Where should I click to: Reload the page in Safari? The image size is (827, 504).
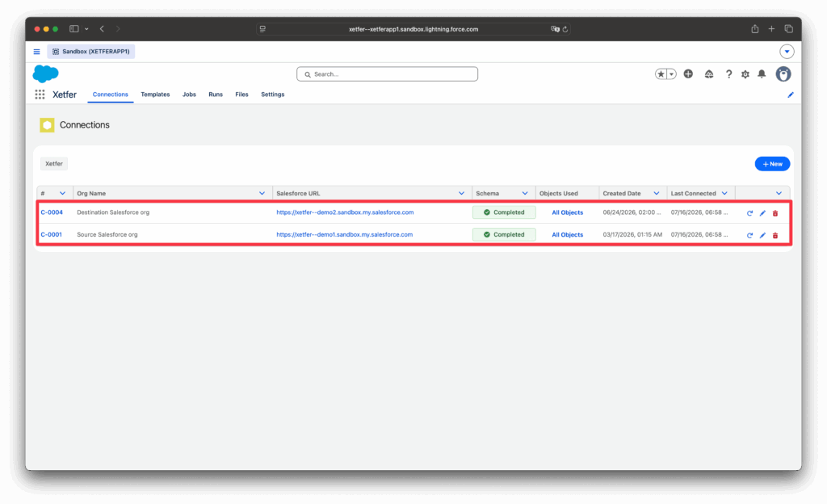[565, 30]
